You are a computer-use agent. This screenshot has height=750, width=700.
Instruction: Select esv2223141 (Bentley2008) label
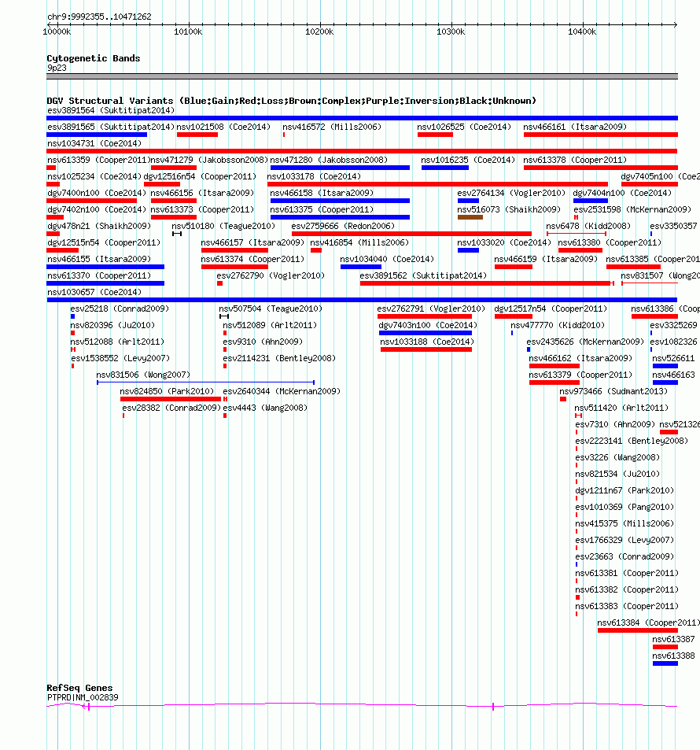coord(632,441)
